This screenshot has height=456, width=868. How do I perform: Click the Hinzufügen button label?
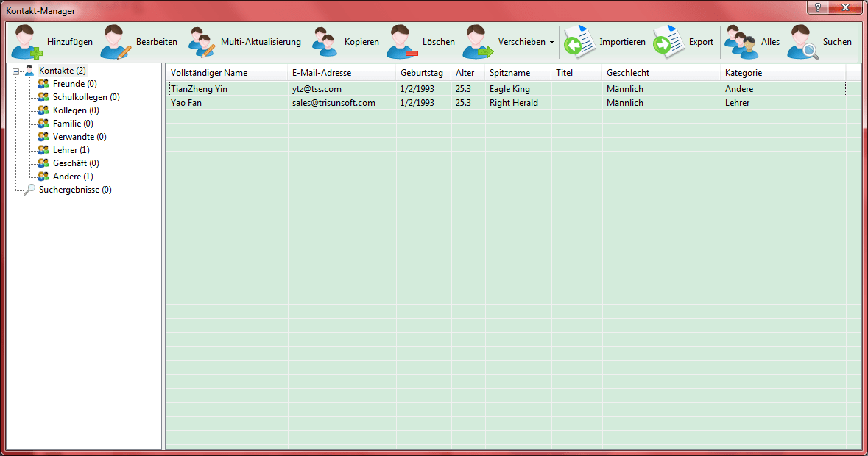coord(70,42)
